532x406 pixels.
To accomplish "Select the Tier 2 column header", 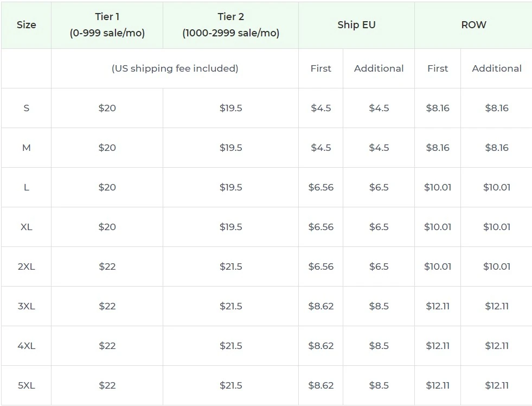I will pos(230,25).
